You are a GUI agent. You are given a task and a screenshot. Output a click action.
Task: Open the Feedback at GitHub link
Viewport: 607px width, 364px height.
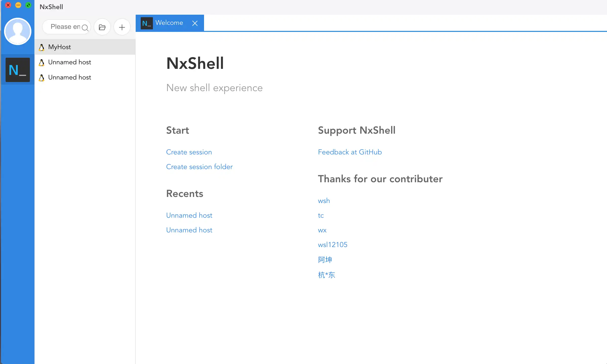[350, 152]
